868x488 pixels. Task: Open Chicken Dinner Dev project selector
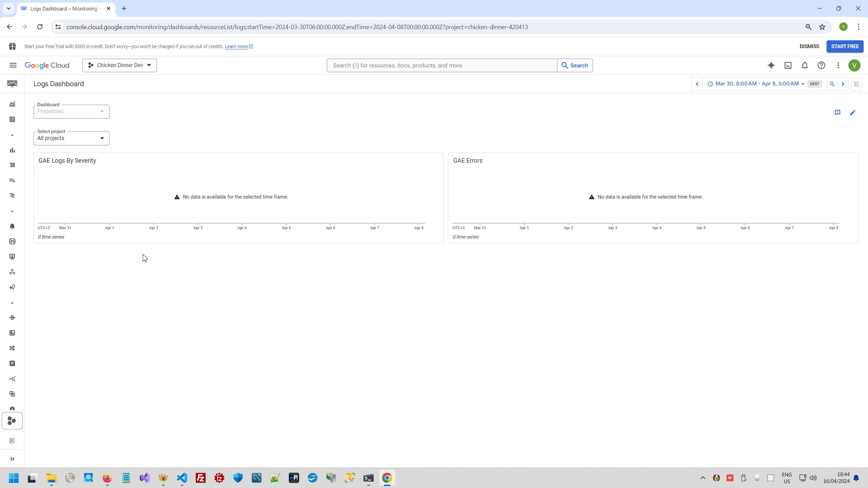click(119, 65)
